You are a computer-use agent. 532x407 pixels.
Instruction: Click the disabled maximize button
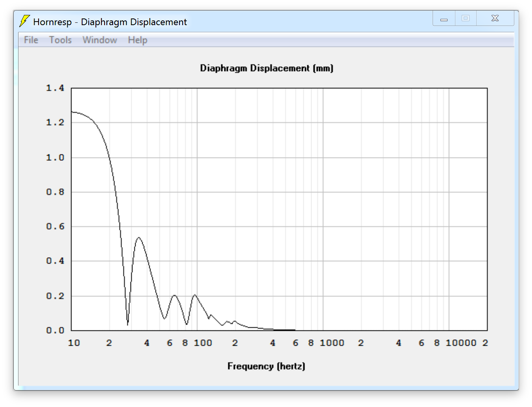click(x=466, y=18)
